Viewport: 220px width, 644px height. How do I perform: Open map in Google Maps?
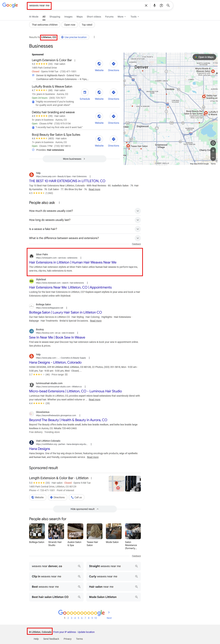click(x=204, y=57)
